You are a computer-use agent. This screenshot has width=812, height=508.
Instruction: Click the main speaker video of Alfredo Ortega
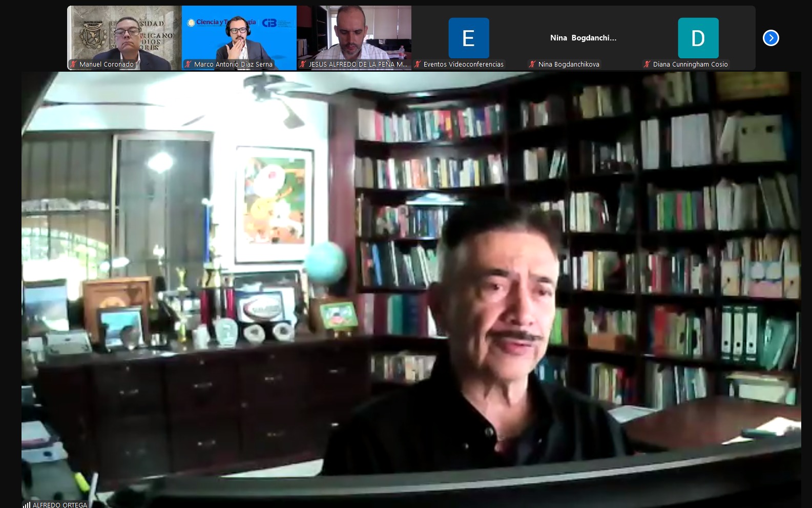[411, 287]
